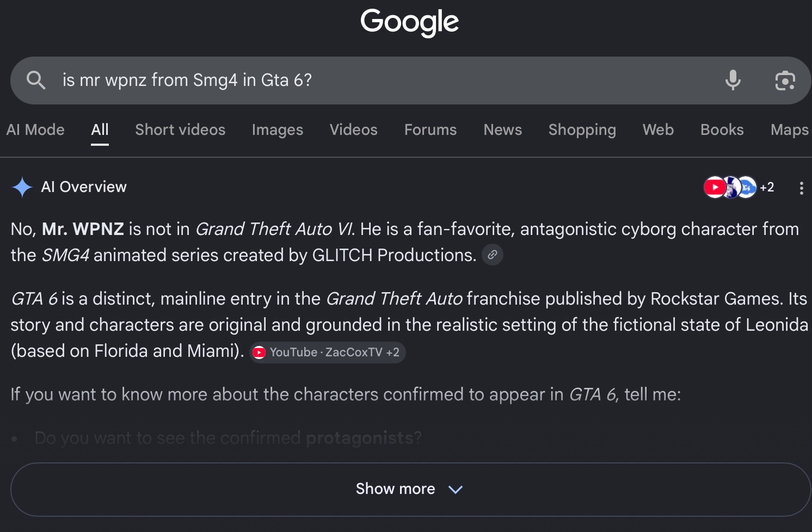Open the Videos tab
The height and width of the screenshot is (532, 812).
click(354, 129)
